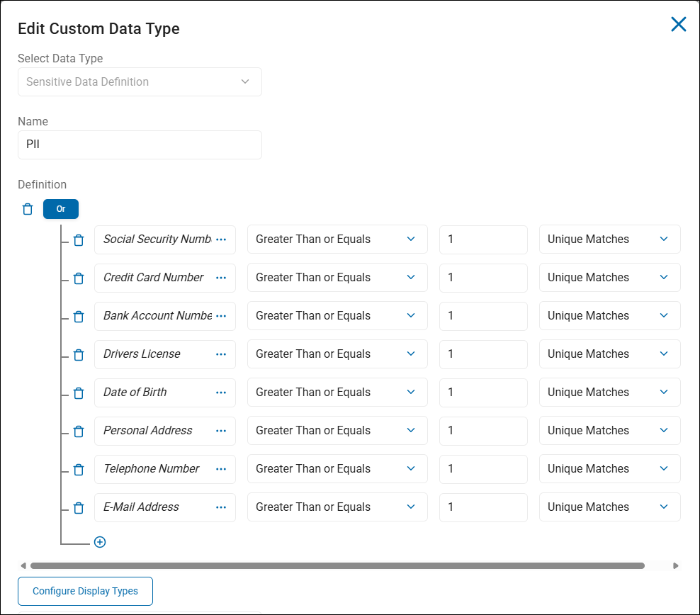Image resolution: width=700 pixels, height=615 pixels.
Task: Delete the Telephone Number rule
Action: pos(79,469)
